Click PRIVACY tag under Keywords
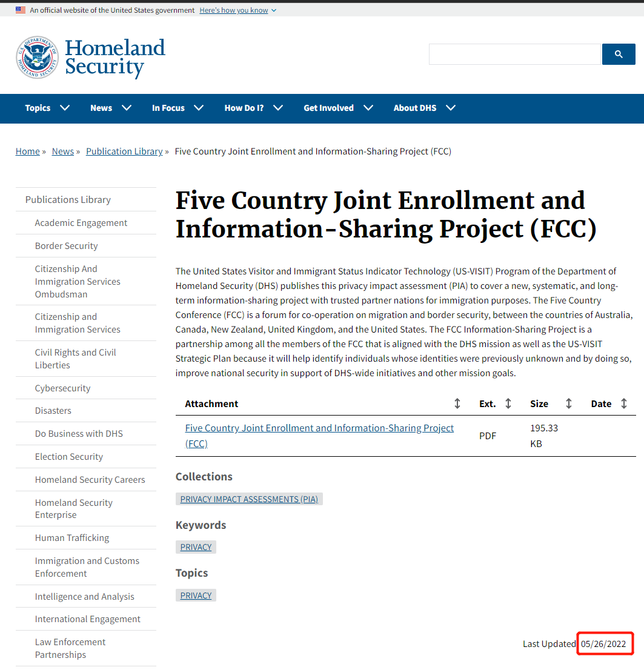 196,547
